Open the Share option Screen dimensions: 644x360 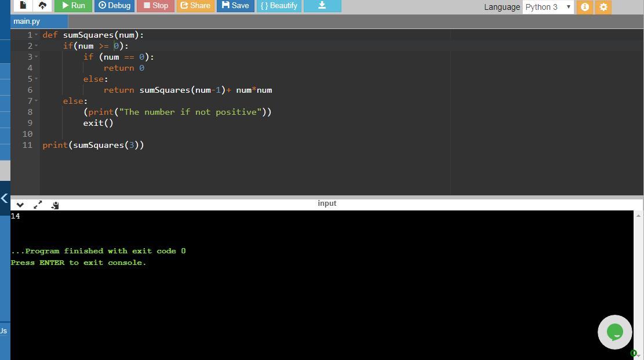(195, 5)
